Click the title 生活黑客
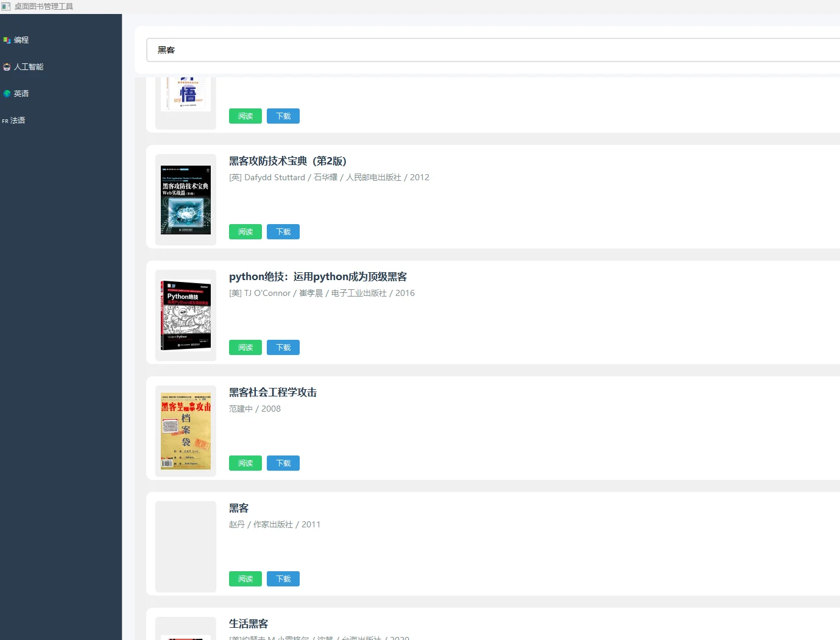 (x=249, y=624)
